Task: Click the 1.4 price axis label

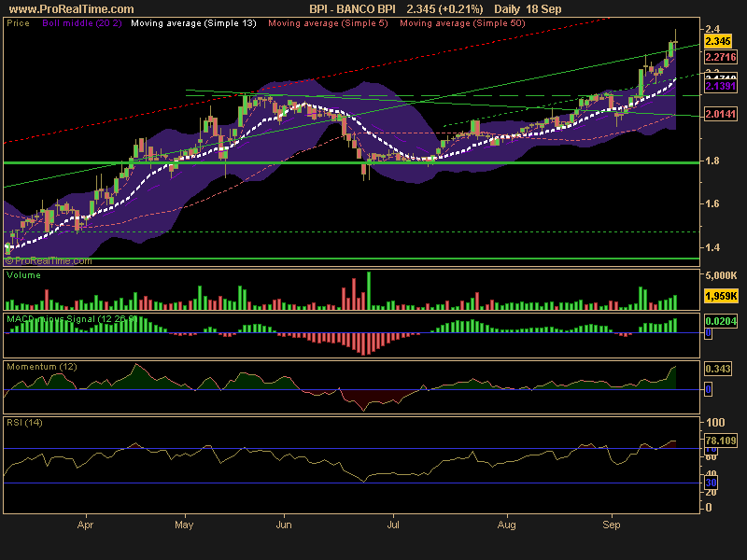Action: click(712, 247)
